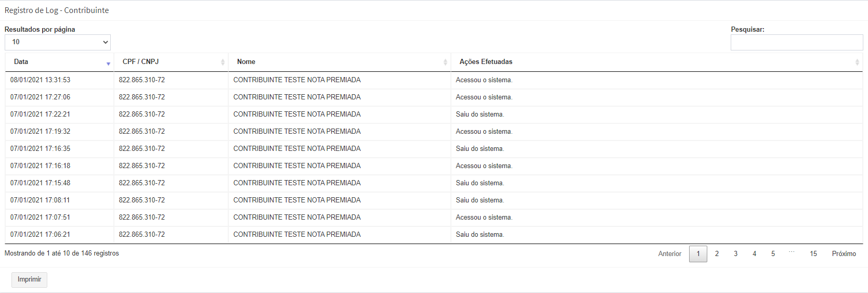Select the 08/01/2021 13:31:53 log row

click(x=40, y=80)
